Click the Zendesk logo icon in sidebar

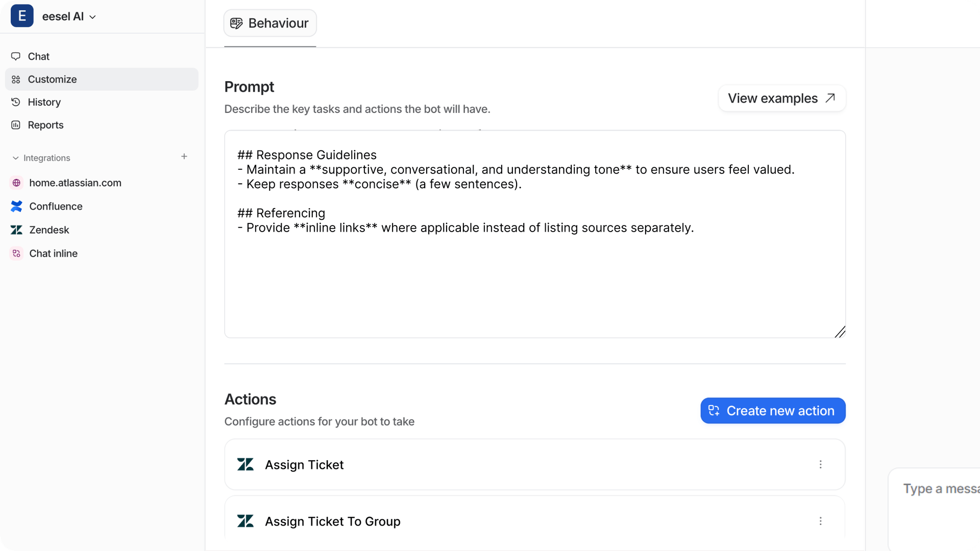point(16,230)
